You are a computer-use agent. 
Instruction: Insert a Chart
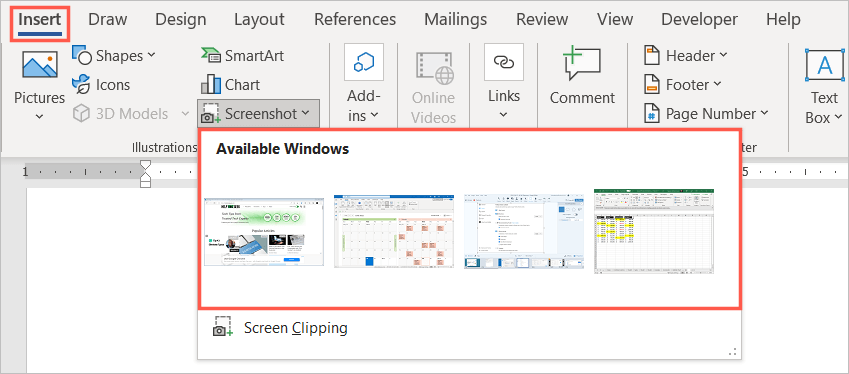[231, 85]
